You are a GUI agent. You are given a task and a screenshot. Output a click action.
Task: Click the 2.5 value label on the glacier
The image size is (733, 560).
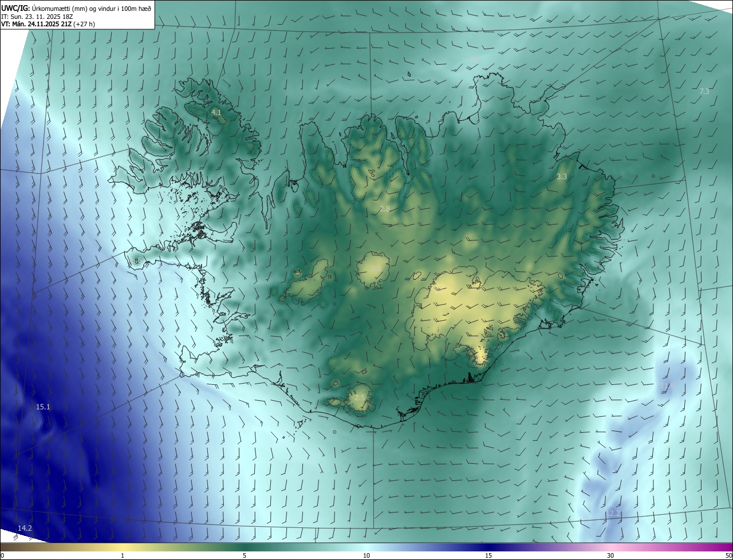360,397
